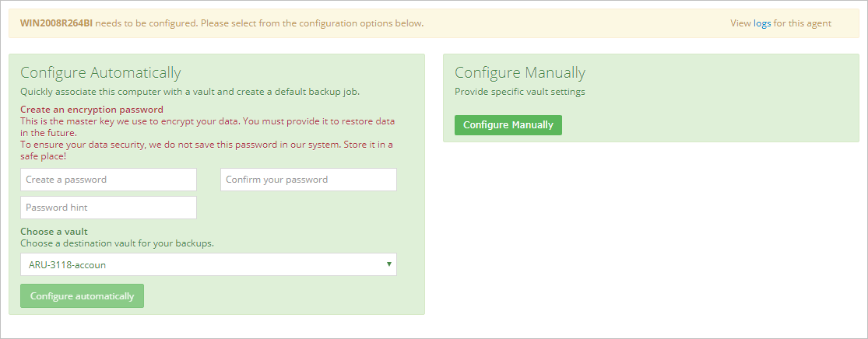Image resolution: width=868 pixels, height=339 pixels.
Task: Click the needs to be configured banner message
Action: click(260, 23)
